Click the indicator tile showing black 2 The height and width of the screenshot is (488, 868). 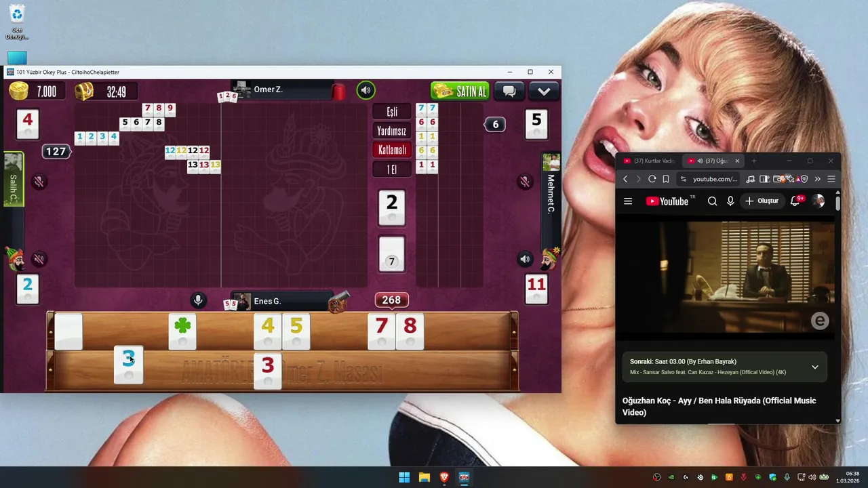click(x=391, y=207)
